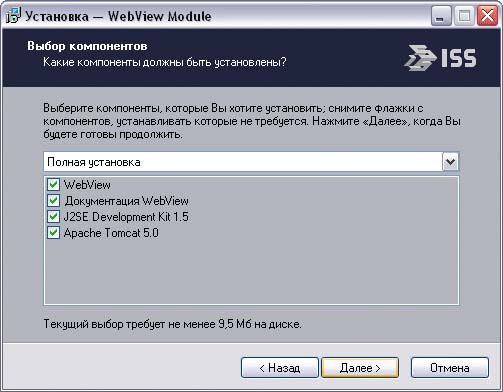The width and height of the screenshot is (503, 392).
Task: Uncheck J2SE Development Kit 1.5 checkbox
Action: [x=53, y=217]
